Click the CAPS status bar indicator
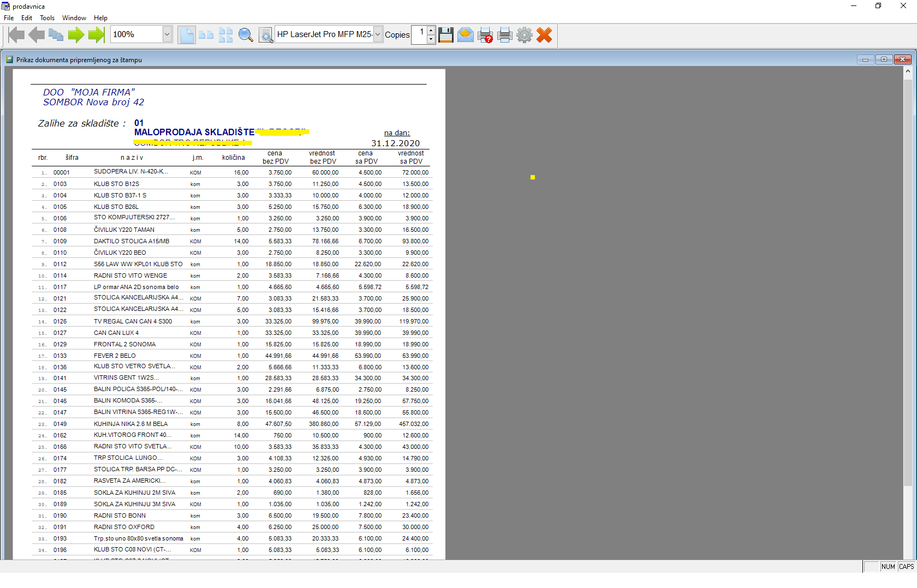 [x=906, y=567]
